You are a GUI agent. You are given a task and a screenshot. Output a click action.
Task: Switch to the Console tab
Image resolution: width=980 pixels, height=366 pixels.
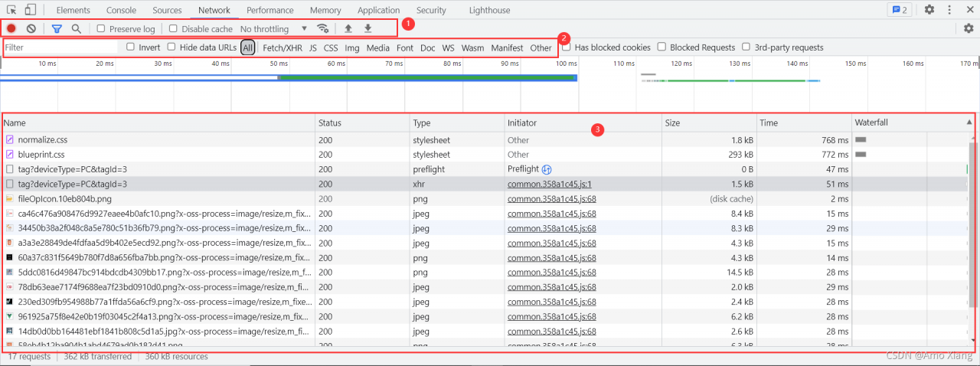pos(121,10)
